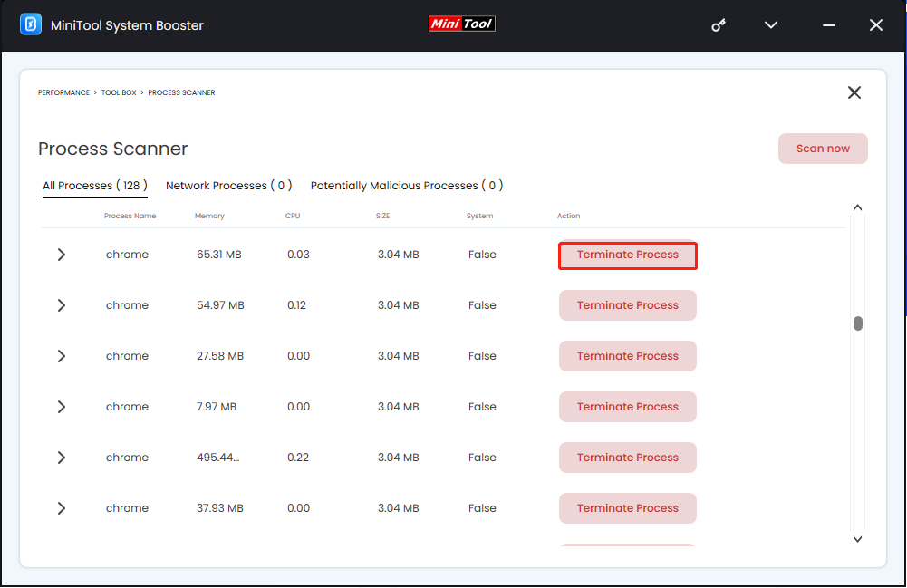Viewport: 907px width, 588px height.
Task: Expand the chrome 27.58 MB process row
Action: click(62, 356)
